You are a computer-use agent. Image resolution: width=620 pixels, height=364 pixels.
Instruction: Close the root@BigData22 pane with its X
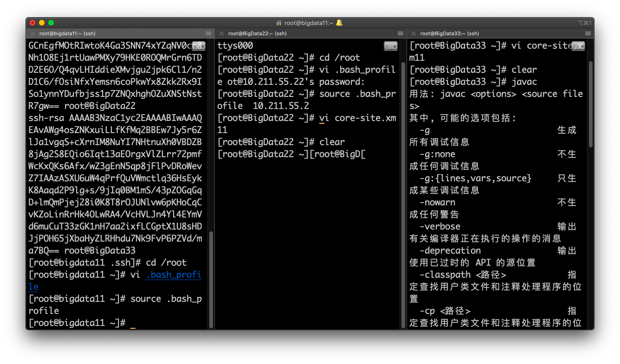click(x=221, y=33)
